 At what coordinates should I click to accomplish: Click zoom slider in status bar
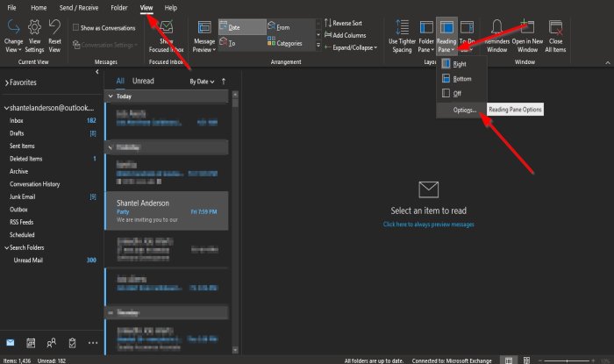pos(567,360)
